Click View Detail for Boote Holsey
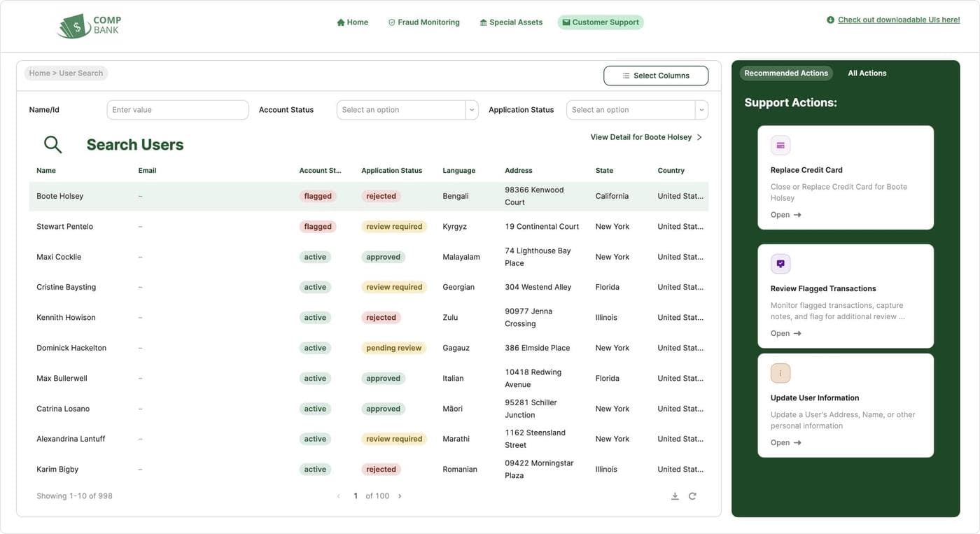Image resolution: width=980 pixels, height=534 pixels. [x=641, y=136]
